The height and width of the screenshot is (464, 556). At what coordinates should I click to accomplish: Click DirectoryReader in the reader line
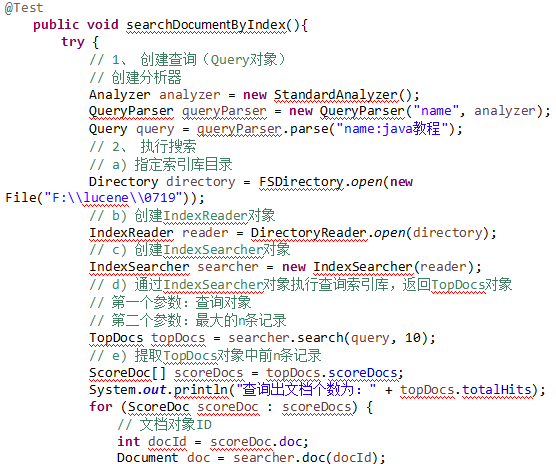(x=308, y=233)
